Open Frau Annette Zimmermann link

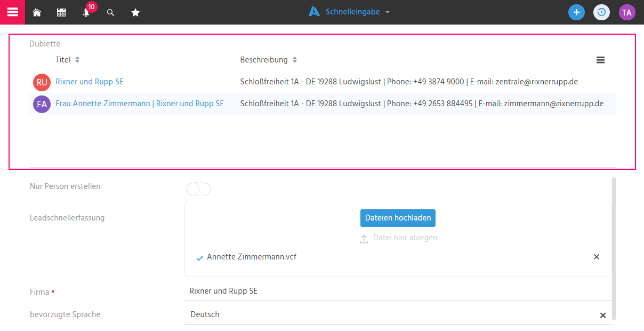(x=103, y=104)
